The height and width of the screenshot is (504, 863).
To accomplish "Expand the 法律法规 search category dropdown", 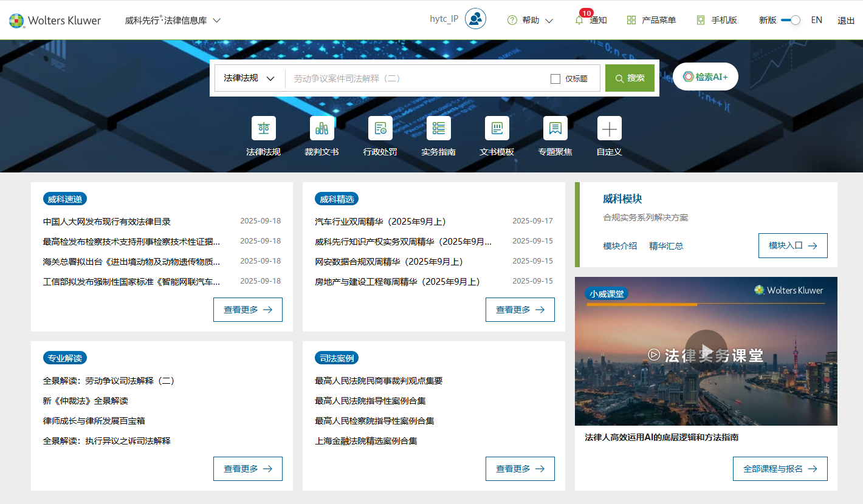I will [x=249, y=78].
